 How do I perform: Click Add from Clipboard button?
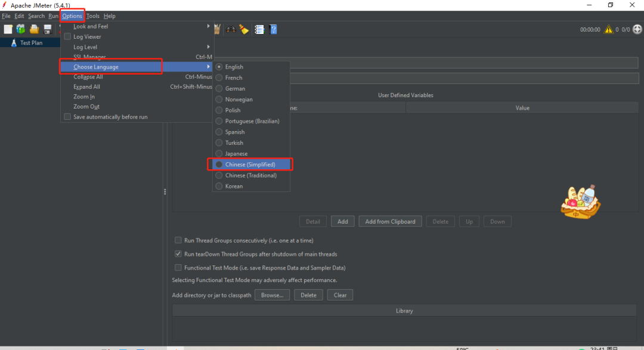pyautogui.click(x=390, y=221)
